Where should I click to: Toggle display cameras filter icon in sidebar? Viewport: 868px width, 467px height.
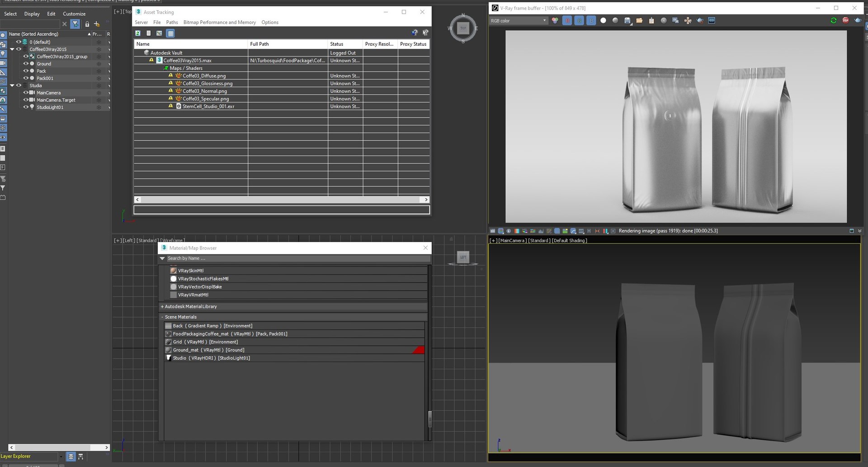[3, 63]
